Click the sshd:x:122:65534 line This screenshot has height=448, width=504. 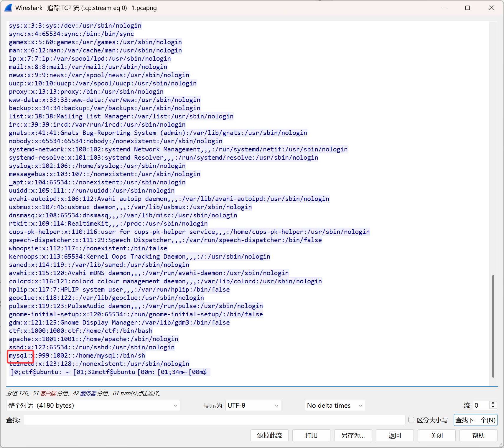coord(92,347)
